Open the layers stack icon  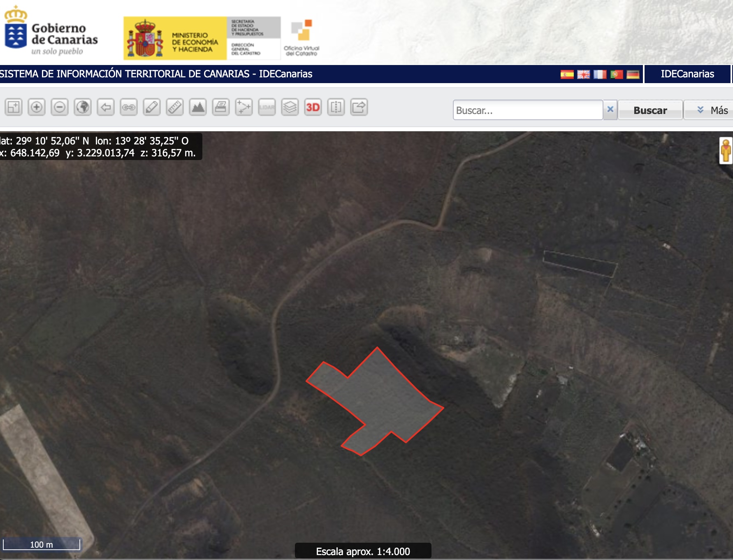tap(290, 107)
